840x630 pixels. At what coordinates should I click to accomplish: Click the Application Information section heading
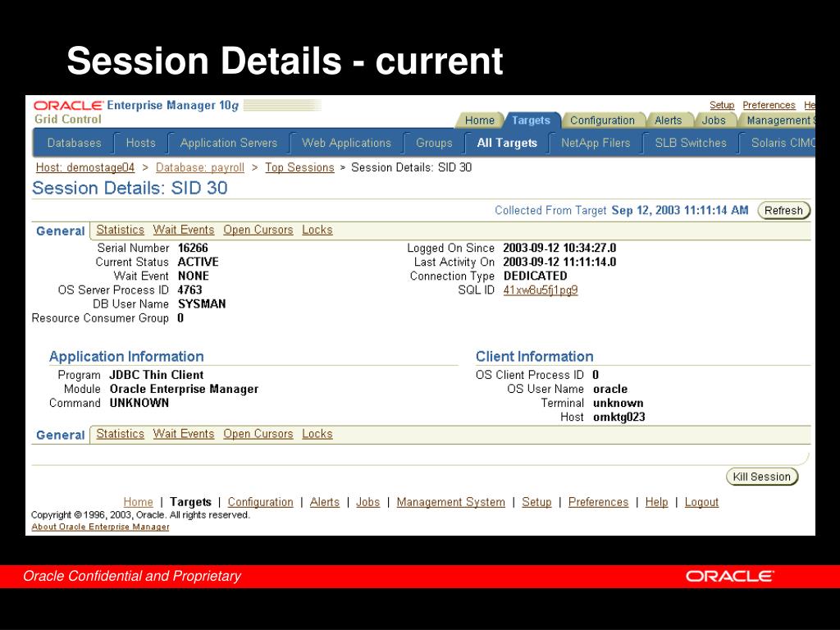pos(126,357)
